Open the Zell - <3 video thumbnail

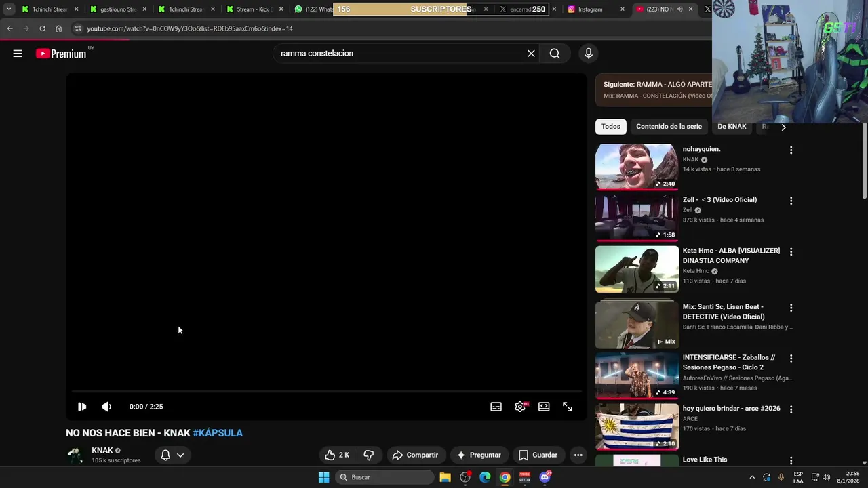[637, 218]
